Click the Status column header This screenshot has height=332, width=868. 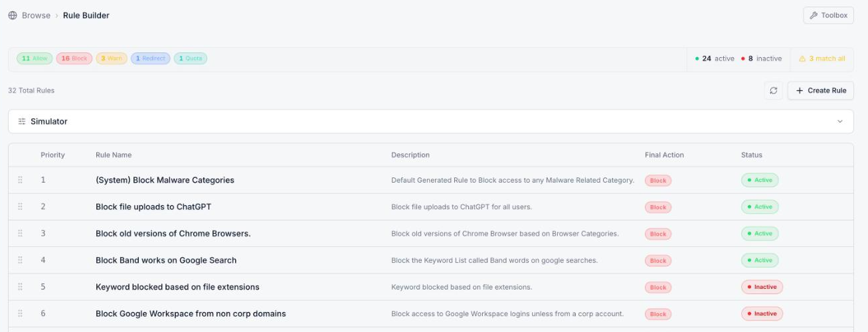[752, 155]
